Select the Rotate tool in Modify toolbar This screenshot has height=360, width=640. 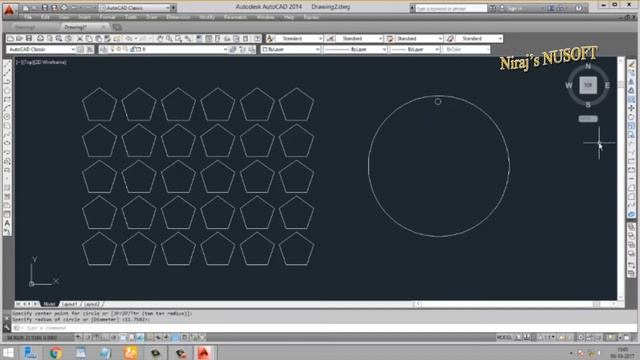point(631,117)
